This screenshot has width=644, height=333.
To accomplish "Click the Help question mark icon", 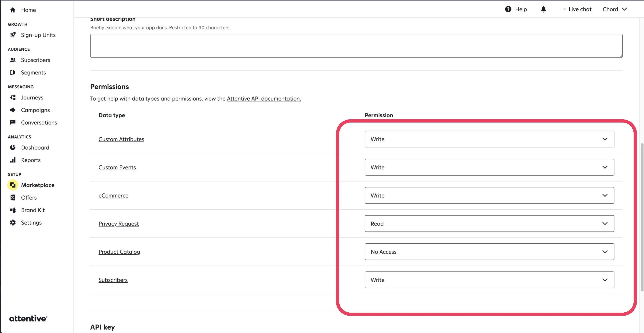I will click(508, 9).
